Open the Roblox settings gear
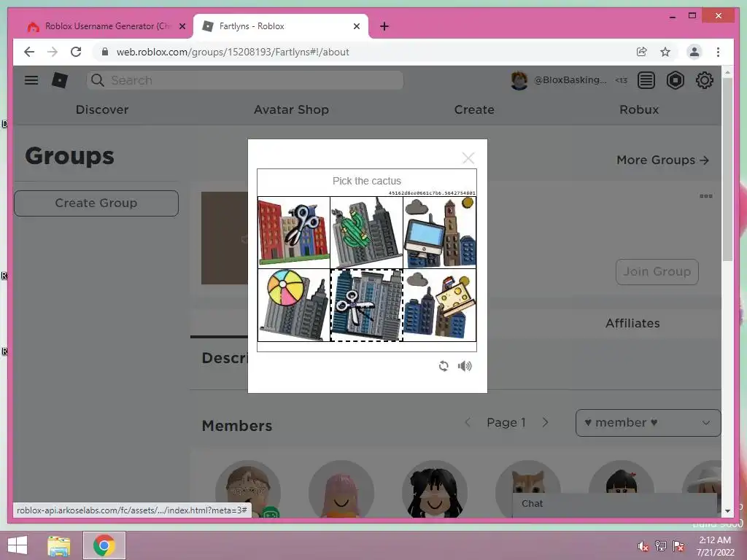 pos(704,80)
